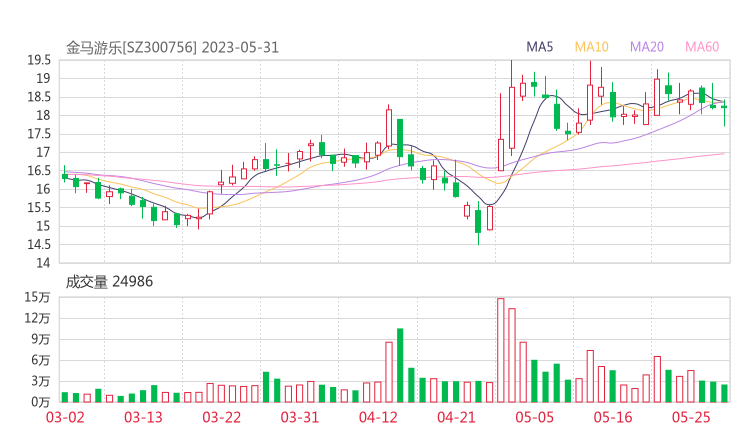This screenshot has width=740, height=440.
Task: Hide the MA20 line via its legend
Action: coord(646,47)
